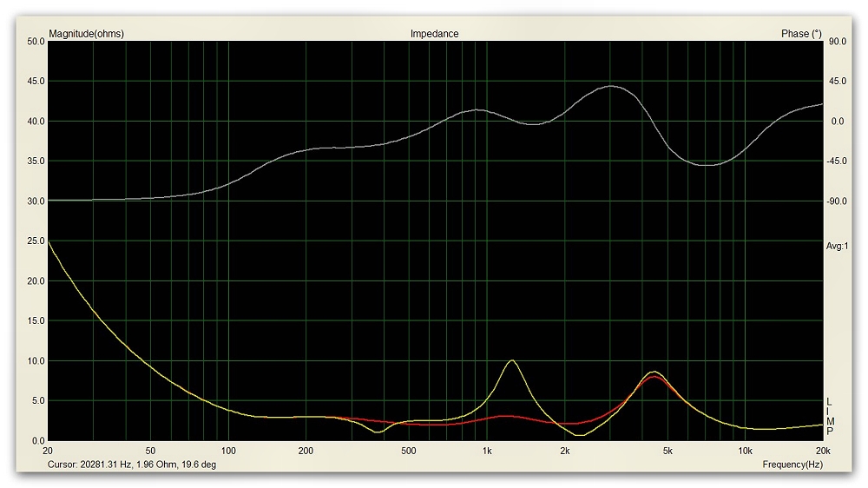The height and width of the screenshot is (488, 868).
Task: Click the Magnitude(ohms) axis label
Action: pos(86,34)
